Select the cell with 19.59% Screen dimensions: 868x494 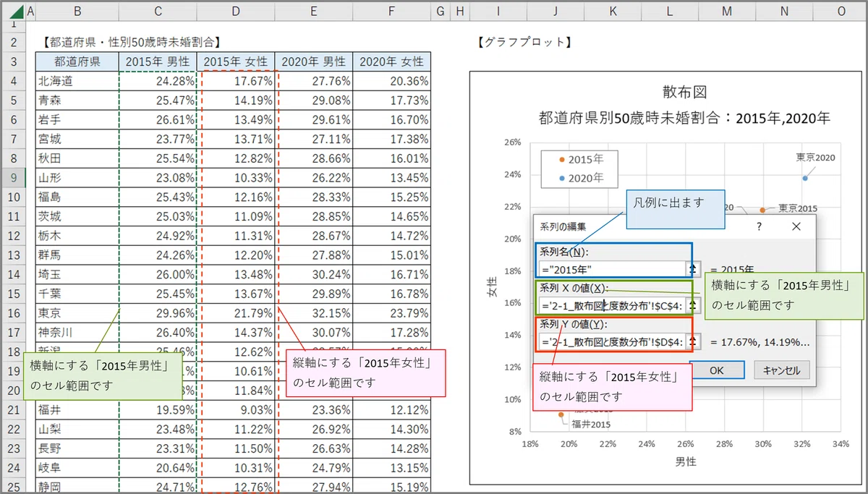tap(157, 410)
